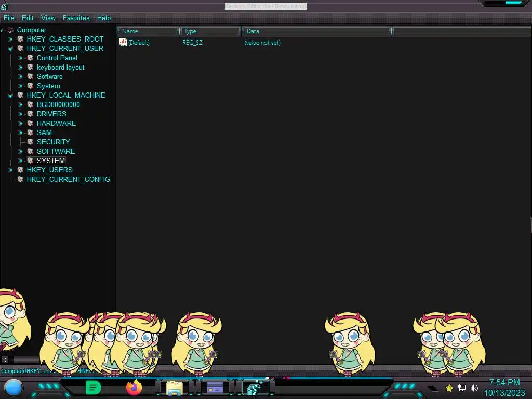Click the yellow star tray icon

[449, 388]
